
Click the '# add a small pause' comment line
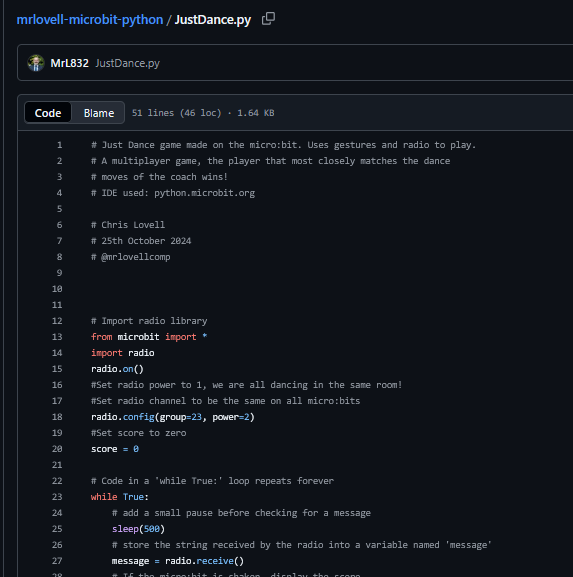241,513
